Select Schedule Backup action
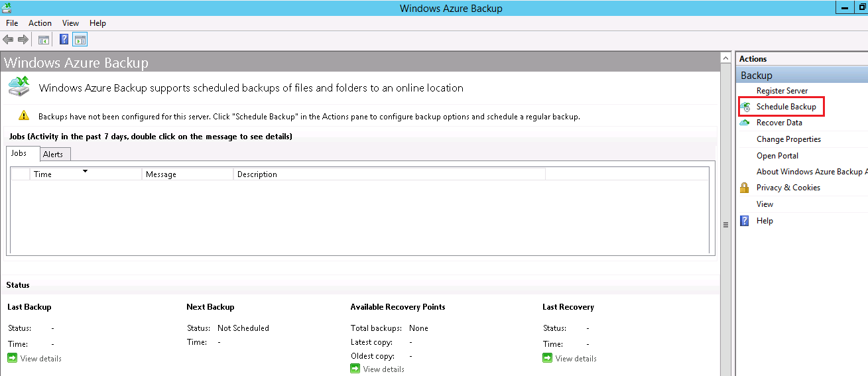Screen dimensions: 868x376 pyautogui.click(x=786, y=107)
